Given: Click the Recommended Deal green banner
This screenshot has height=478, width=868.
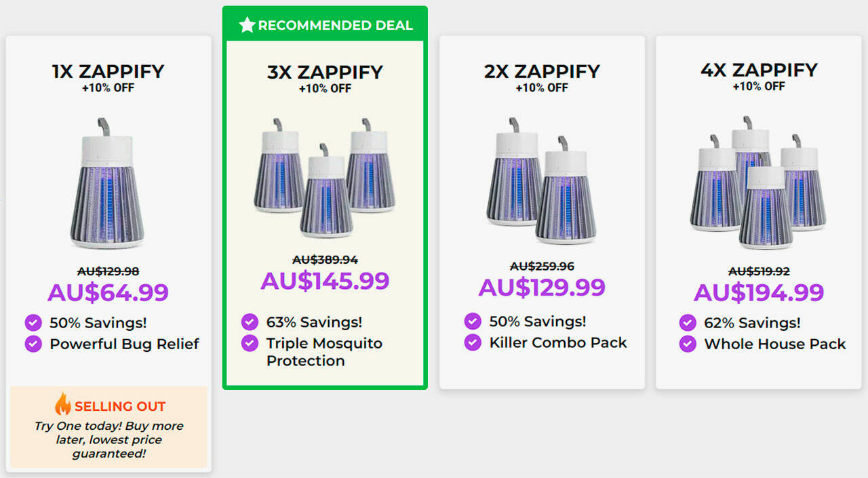Looking at the screenshot, I should [x=325, y=25].
